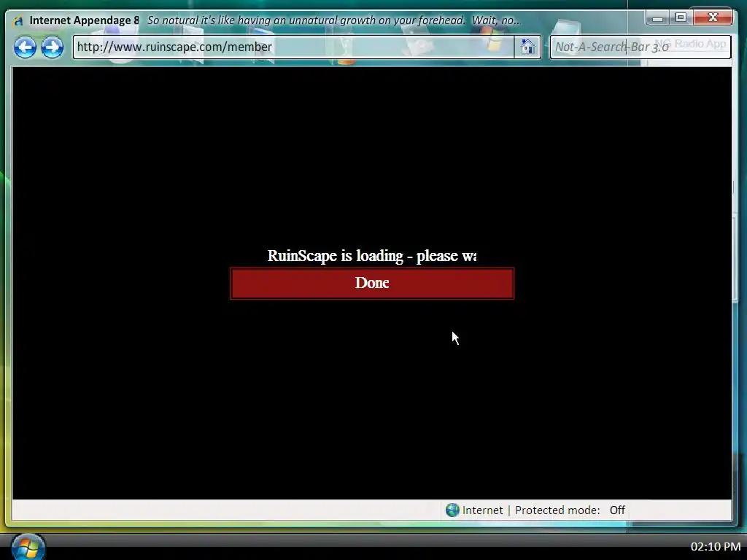Screen dimensions: 747x560
Task: Focus the Not-A-Search-Bar 3.0 field
Action: (x=640, y=47)
